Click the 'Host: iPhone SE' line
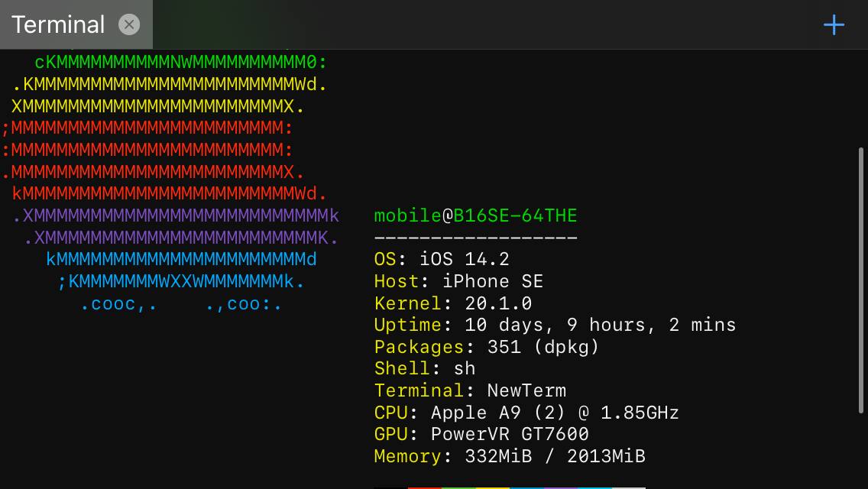 click(458, 281)
